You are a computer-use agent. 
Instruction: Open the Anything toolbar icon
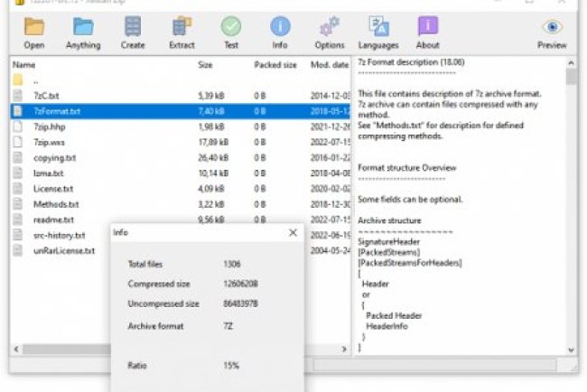pos(83,27)
